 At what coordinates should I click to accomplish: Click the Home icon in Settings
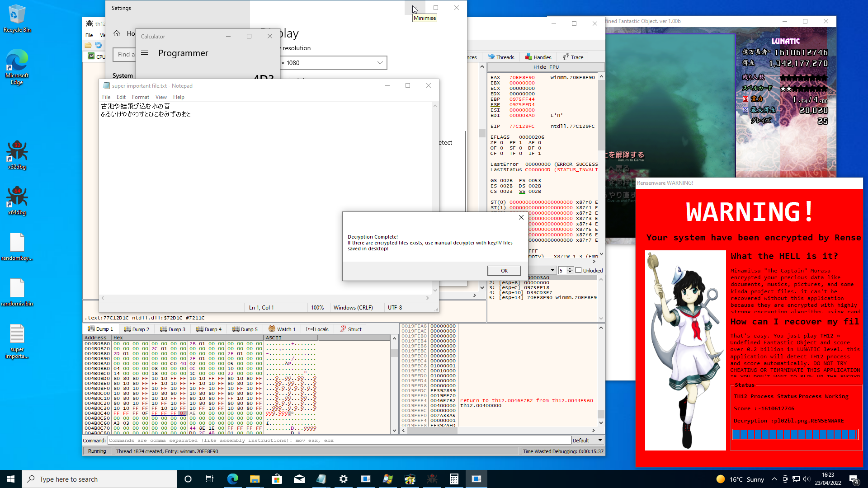tap(117, 33)
